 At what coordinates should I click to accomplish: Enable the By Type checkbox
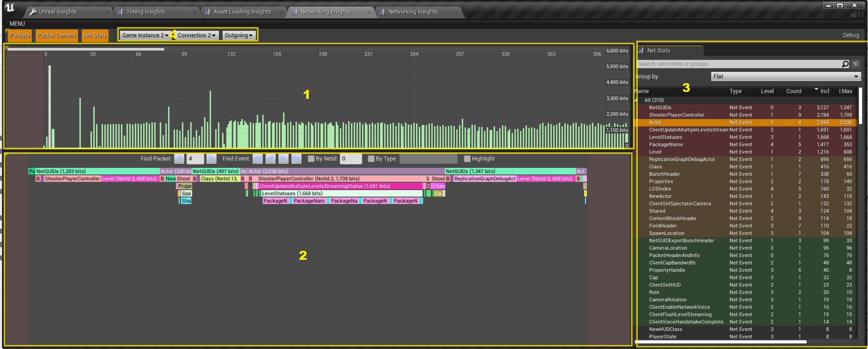coord(371,159)
